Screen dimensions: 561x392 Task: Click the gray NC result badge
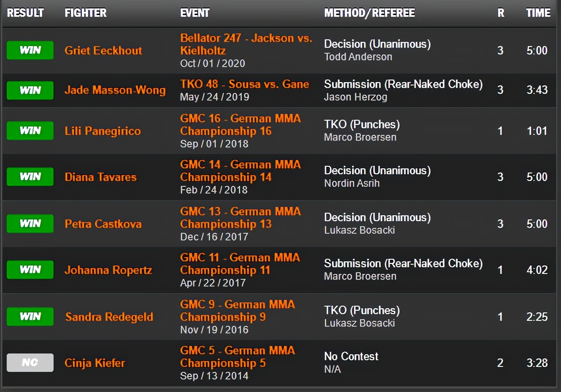(30, 363)
